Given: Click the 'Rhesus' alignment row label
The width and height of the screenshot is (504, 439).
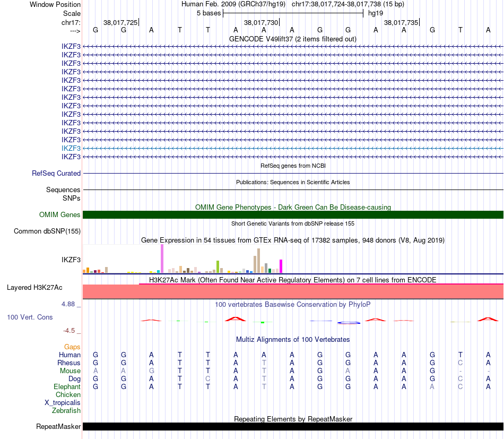Looking at the screenshot, I should [x=69, y=363].
